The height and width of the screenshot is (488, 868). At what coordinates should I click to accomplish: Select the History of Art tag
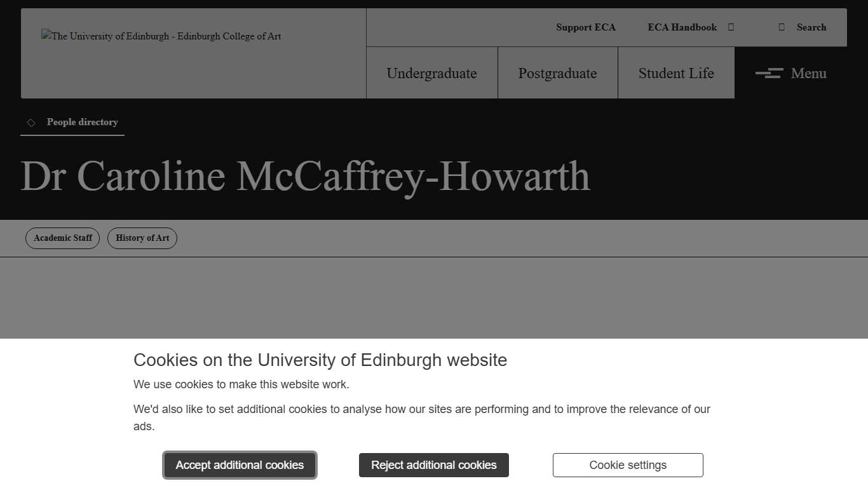click(142, 238)
